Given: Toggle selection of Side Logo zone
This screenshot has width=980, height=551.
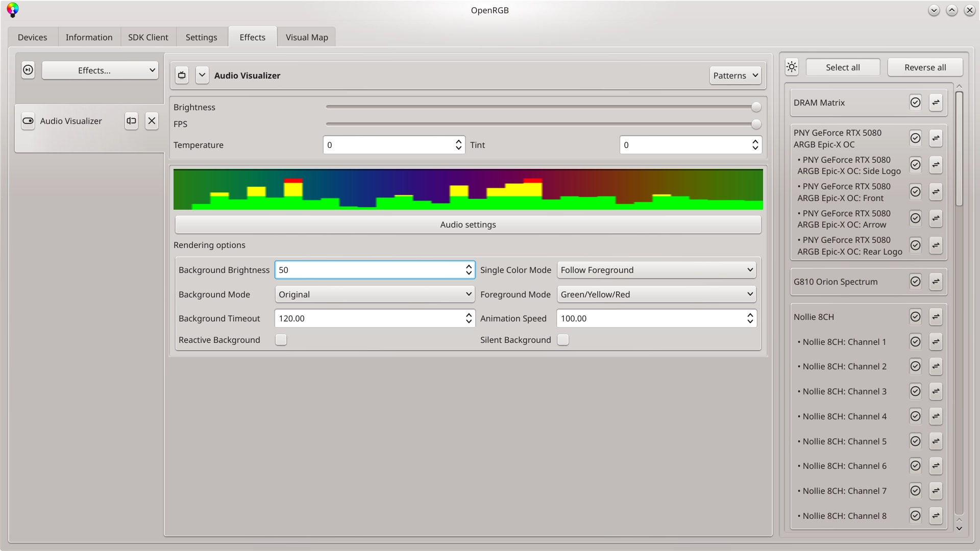Looking at the screenshot, I should [916, 165].
